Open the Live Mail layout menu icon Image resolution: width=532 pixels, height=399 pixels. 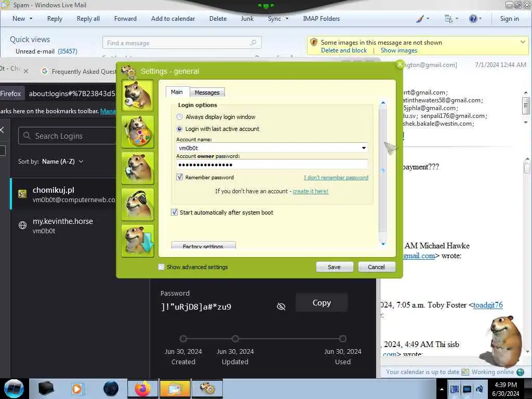click(448, 19)
